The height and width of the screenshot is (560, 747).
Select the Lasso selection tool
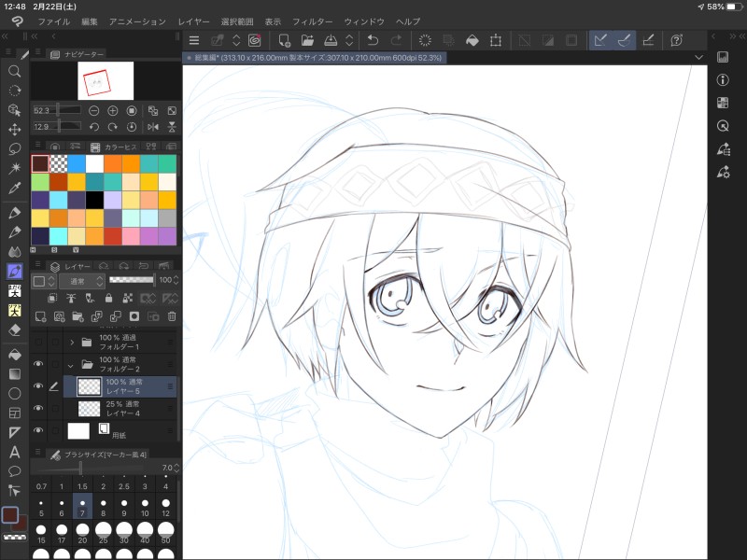15,149
